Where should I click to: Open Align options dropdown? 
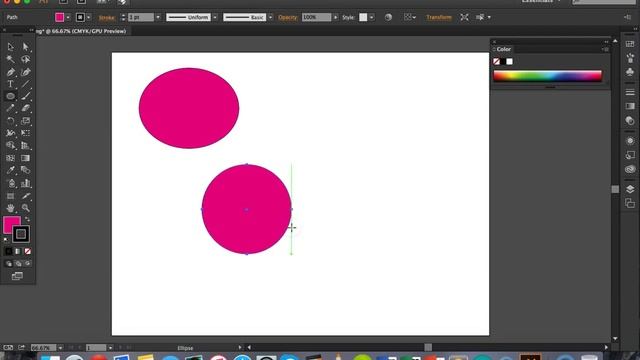[410, 17]
